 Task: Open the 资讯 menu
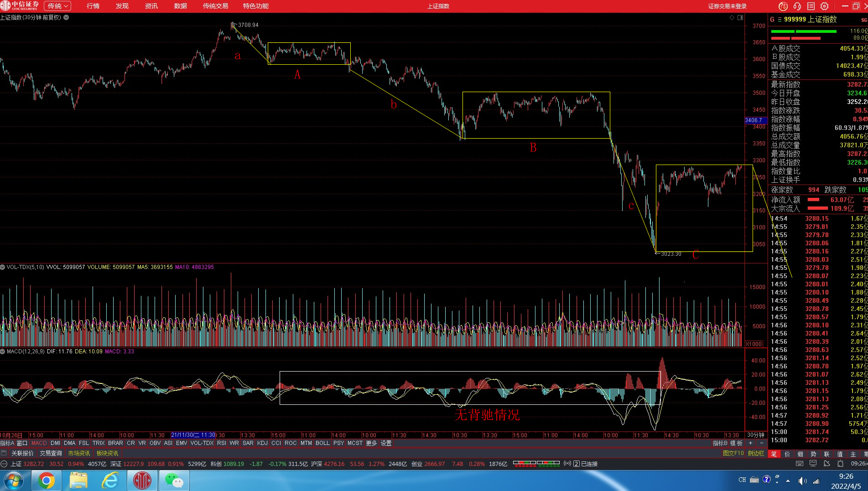[151, 6]
